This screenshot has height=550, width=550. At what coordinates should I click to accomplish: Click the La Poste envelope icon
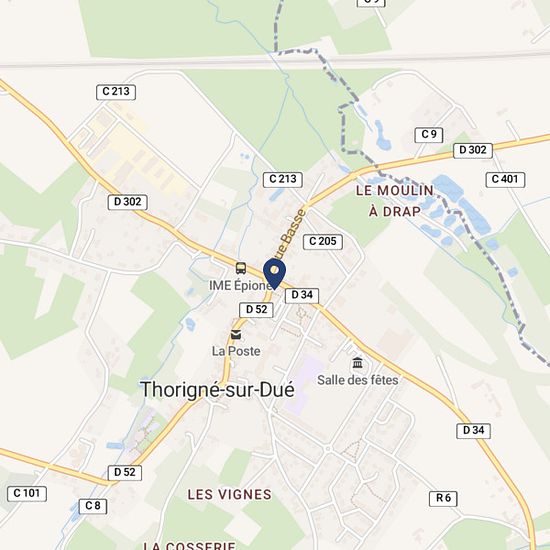coord(236,335)
